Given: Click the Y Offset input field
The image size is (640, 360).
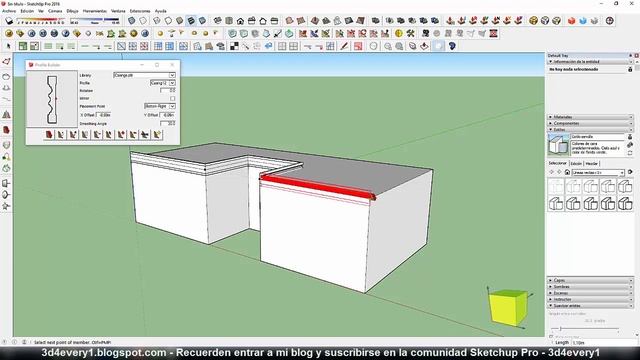Looking at the screenshot, I should pyautogui.click(x=167, y=115).
